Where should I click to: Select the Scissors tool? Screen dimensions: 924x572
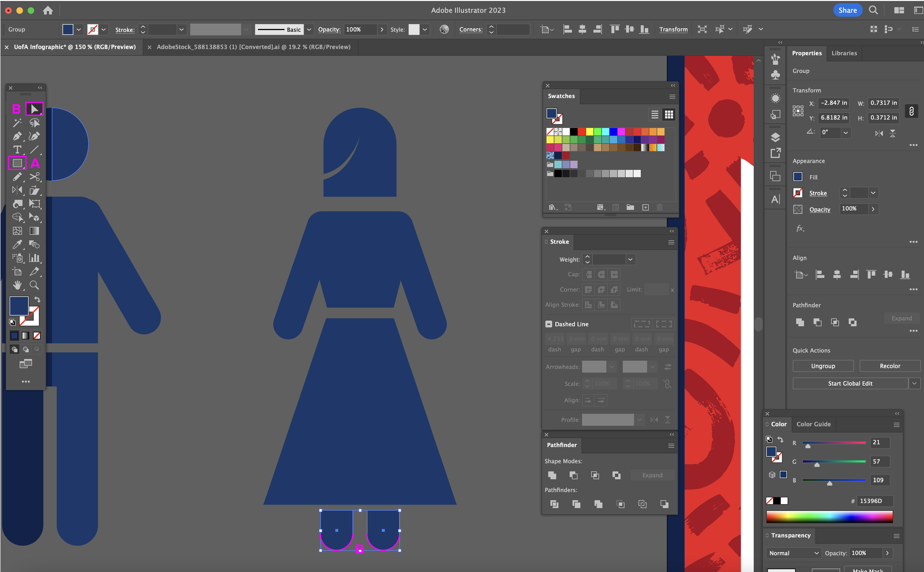tap(34, 177)
